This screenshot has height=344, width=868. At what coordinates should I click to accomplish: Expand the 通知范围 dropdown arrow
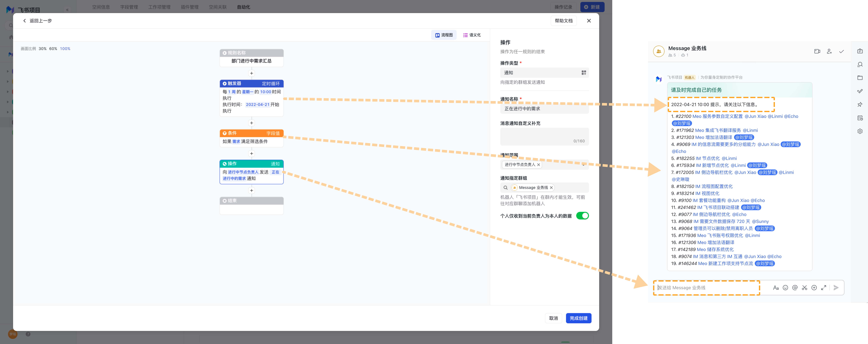(x=583, y=165)
